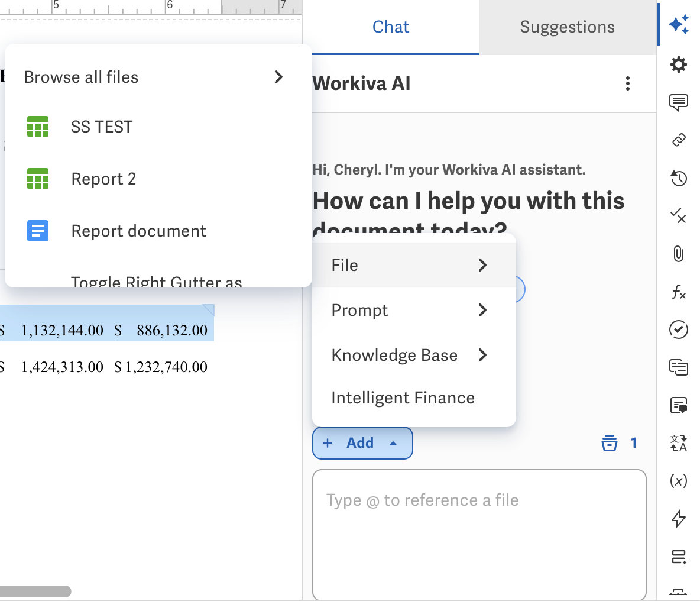Select the SS TEST spreadsheet file

(158, 127)
